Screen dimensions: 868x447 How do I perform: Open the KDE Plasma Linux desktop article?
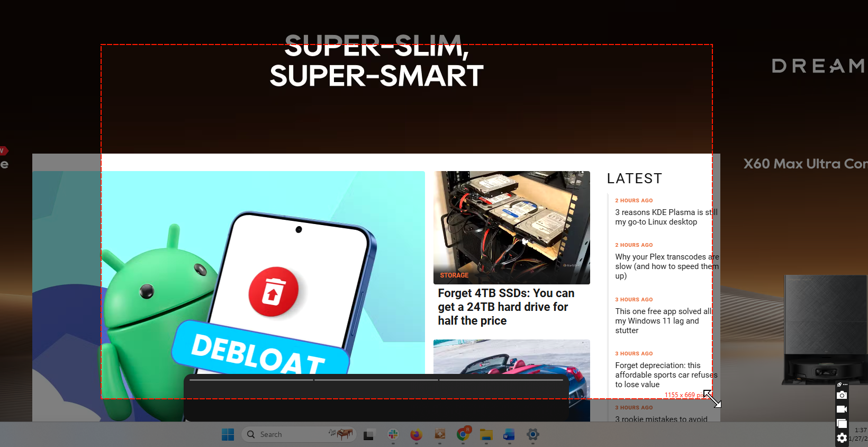click(666, 217)
